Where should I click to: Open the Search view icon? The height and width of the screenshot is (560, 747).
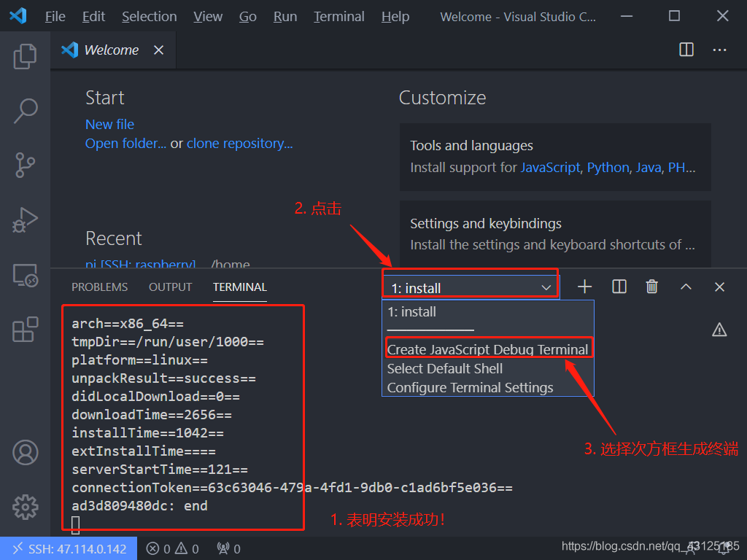(x=25, y=111)
